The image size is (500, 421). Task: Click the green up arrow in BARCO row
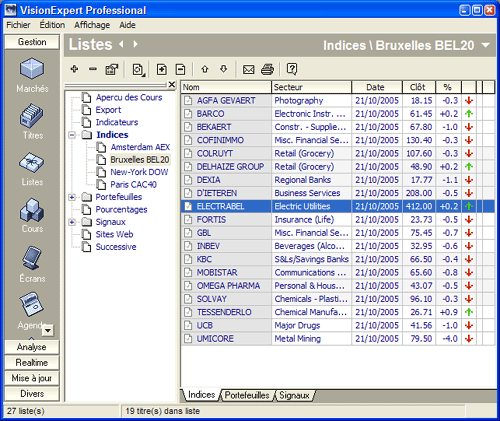469,114
